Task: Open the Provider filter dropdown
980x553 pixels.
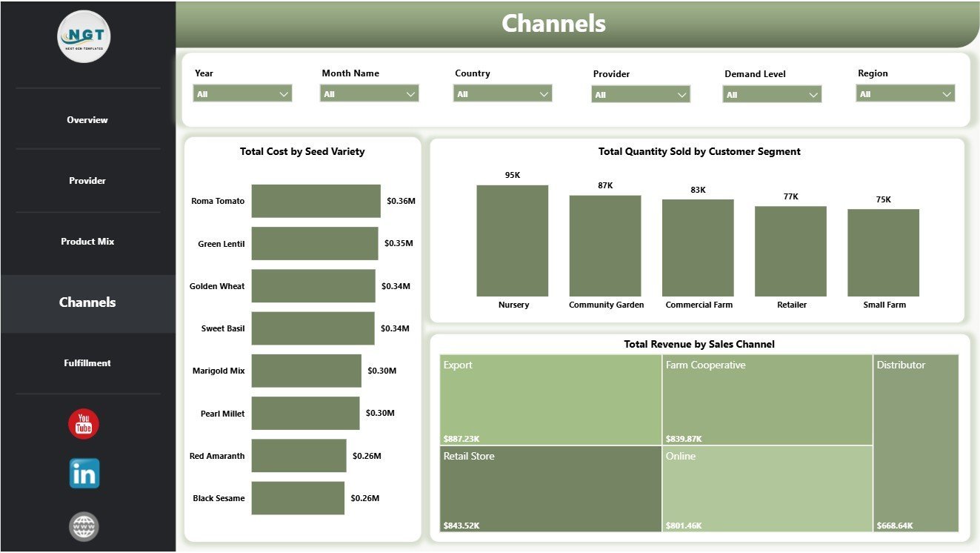Action: [x=641, y=94]
